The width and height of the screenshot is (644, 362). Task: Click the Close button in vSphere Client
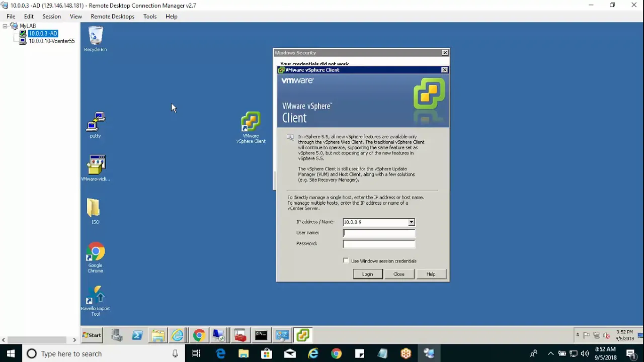tap(399, 274)
